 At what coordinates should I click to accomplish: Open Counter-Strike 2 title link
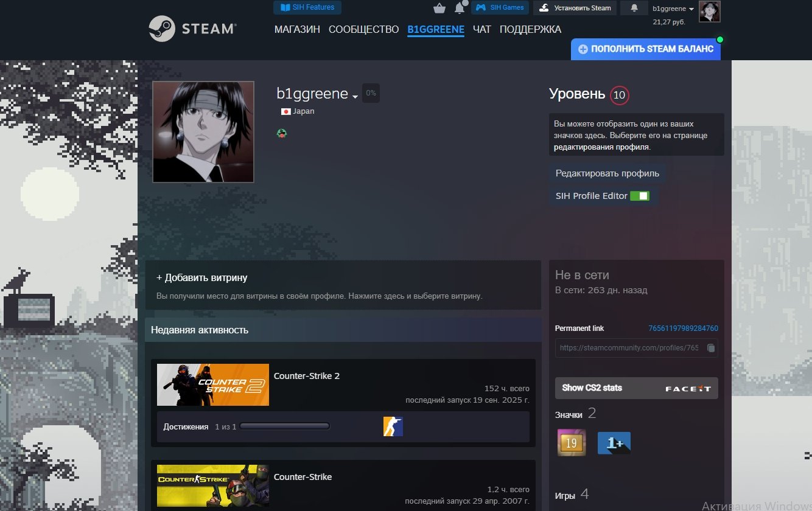click(307, 376)
